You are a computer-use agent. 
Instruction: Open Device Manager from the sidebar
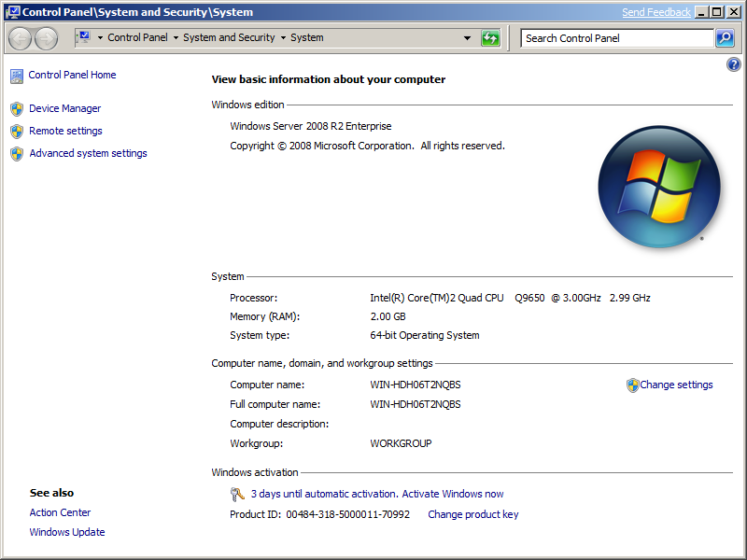[x=64, y=108]
